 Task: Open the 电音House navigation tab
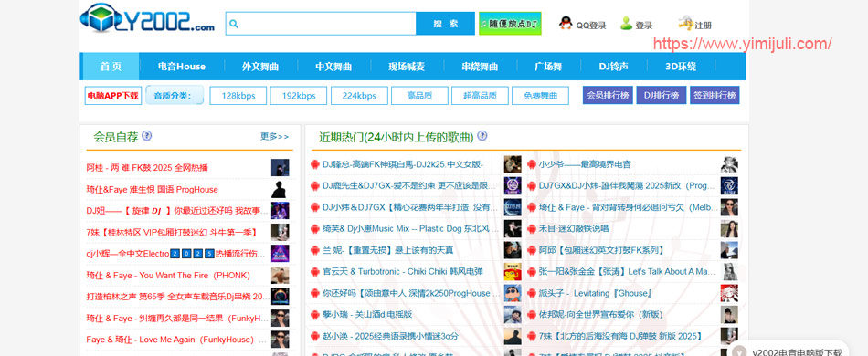[x=182, y=67]
